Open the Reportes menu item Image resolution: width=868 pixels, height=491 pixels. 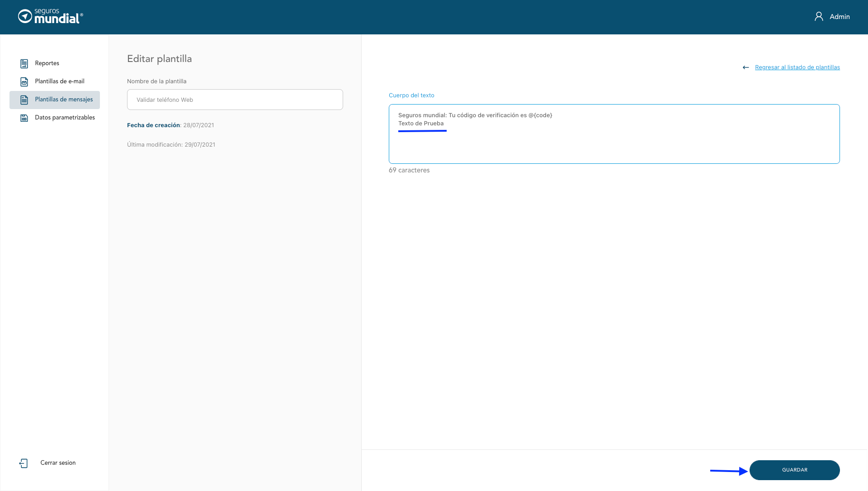47,63
